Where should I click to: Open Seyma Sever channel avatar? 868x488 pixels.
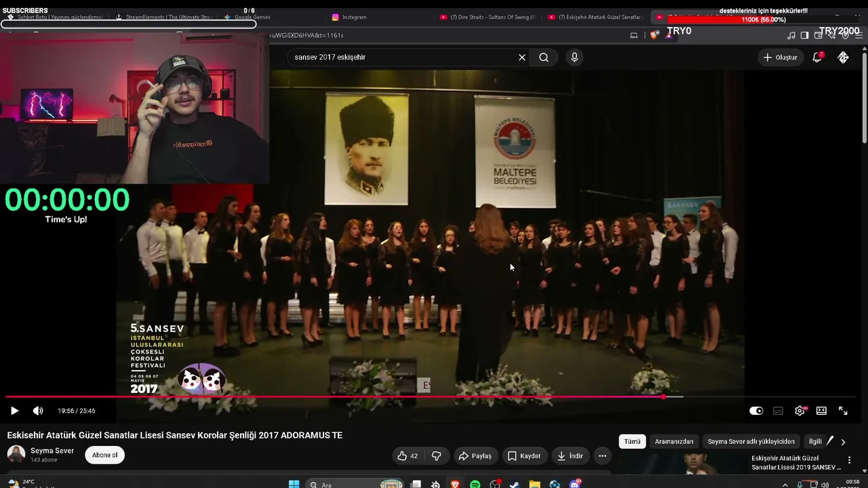(x=16, y=455)
